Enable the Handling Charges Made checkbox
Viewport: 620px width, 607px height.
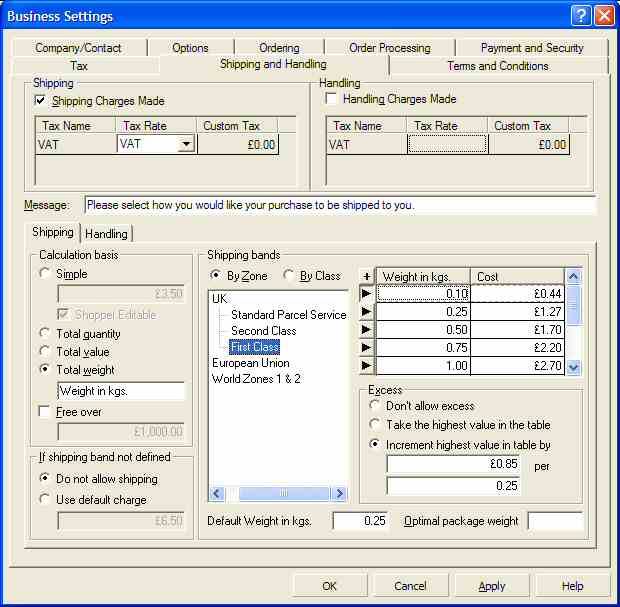tap(332, 100)
